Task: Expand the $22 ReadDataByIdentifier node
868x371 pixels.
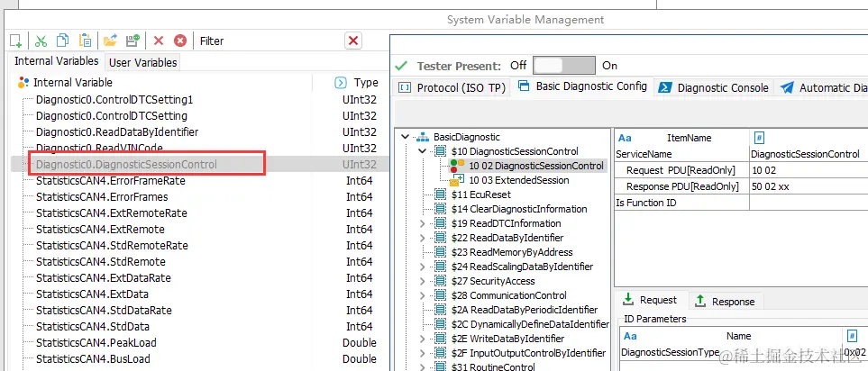Action: tap(423, 238)
